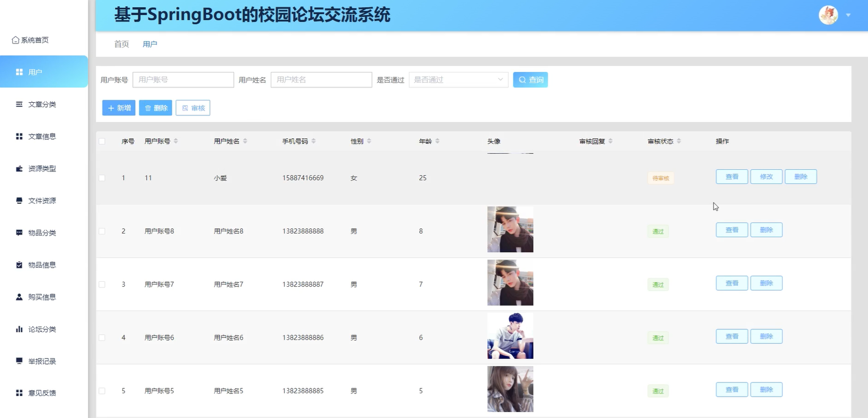Click 删除 in the 用户账号7 row
This screenshot has height=418, width=868.
point(766,283)
